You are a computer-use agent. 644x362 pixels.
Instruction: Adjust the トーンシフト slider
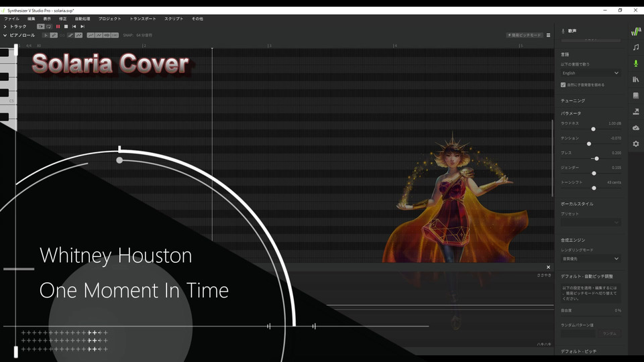pyautogui.click(x=594, y=188)
